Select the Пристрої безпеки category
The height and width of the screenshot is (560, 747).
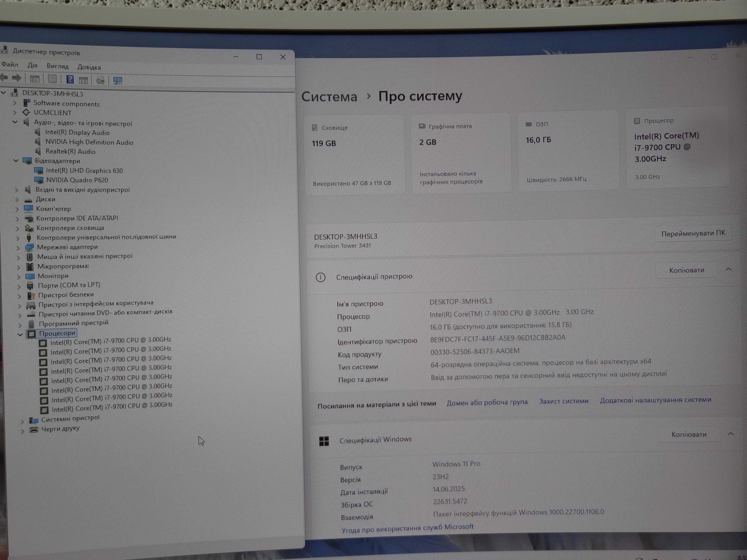coord(66,295)
